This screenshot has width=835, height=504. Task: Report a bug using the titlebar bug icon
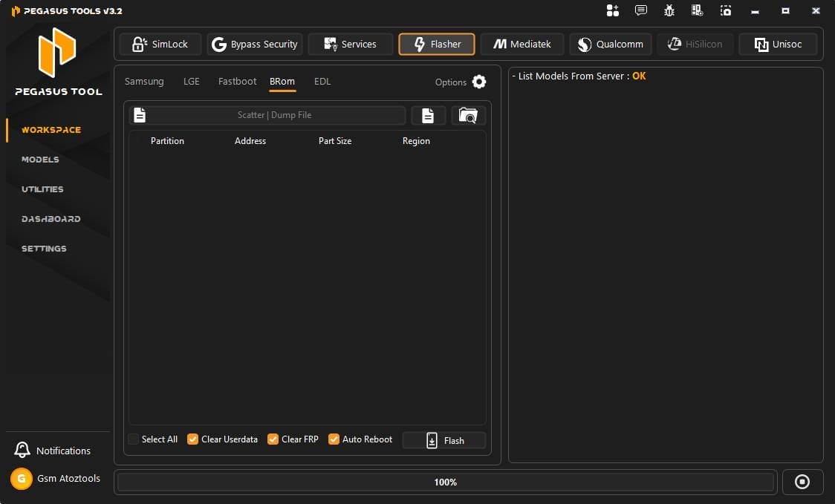click(669, 10)
